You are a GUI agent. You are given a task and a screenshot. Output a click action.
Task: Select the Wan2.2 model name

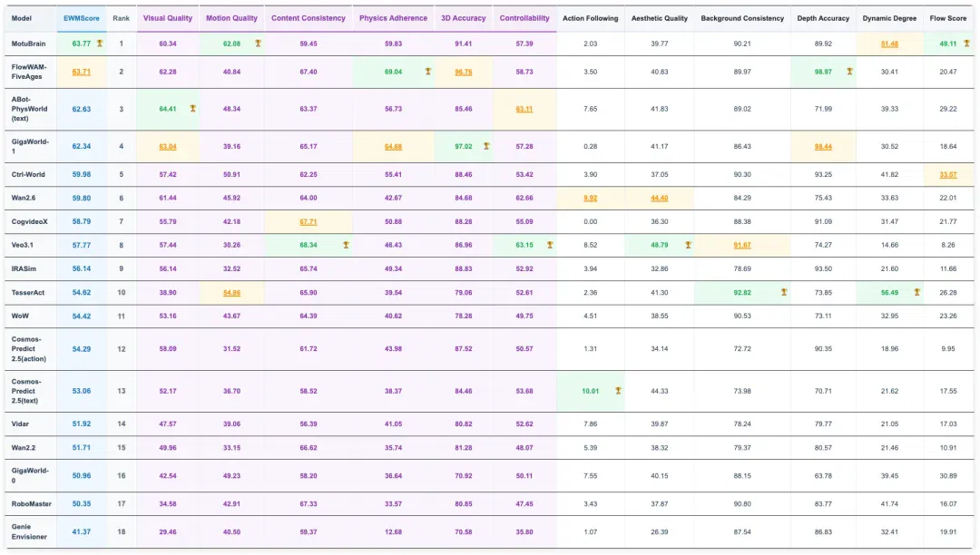point(23,448)
